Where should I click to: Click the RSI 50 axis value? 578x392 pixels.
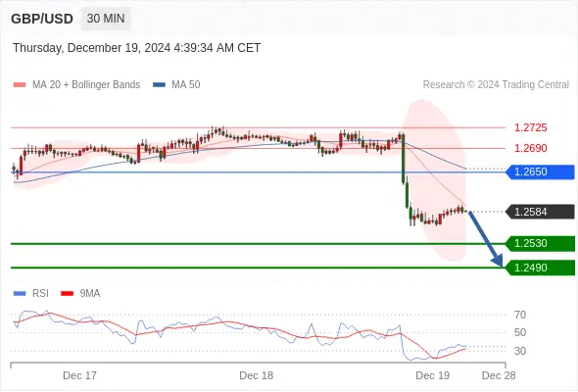520,332
